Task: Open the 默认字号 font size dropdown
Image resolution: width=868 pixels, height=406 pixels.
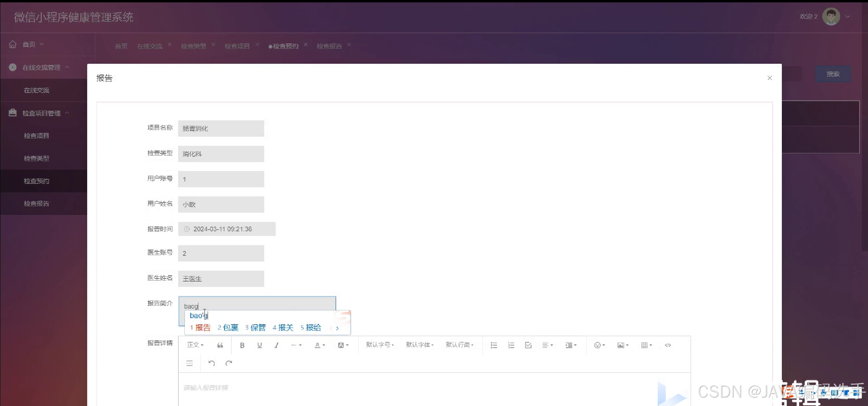Action: (380, 345)
